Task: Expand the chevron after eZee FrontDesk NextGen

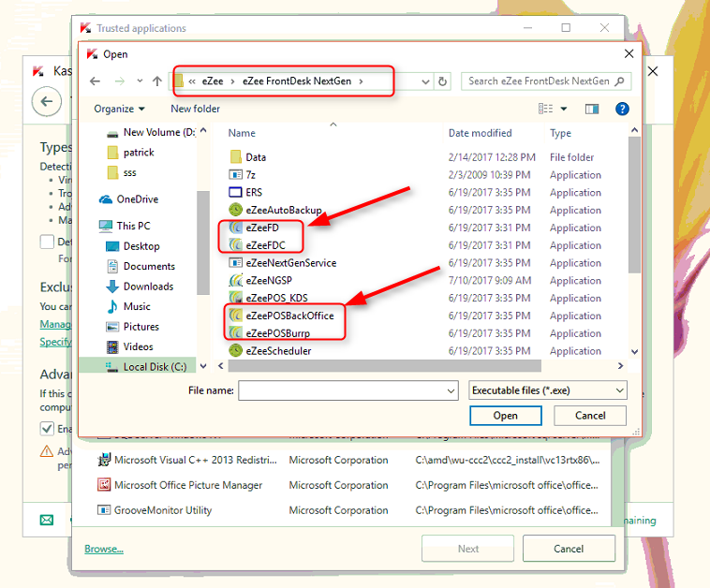Action: (x=361, y=81)
